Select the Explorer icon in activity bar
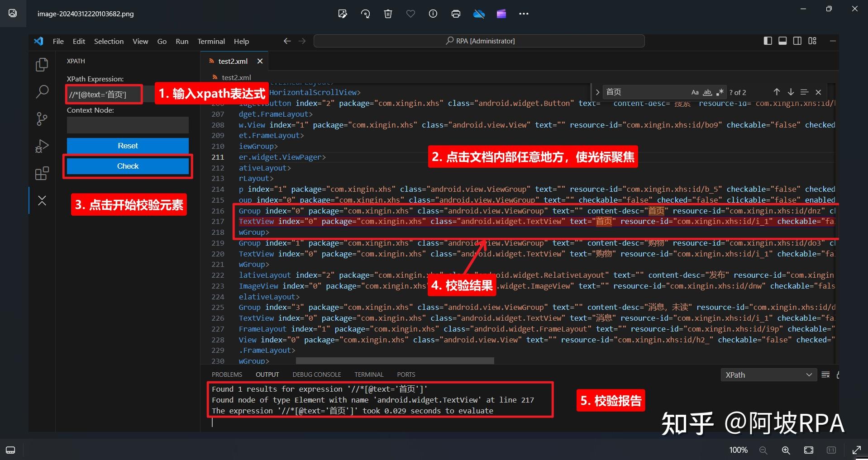Screen dimensions: 868x460 pos(42,65)
